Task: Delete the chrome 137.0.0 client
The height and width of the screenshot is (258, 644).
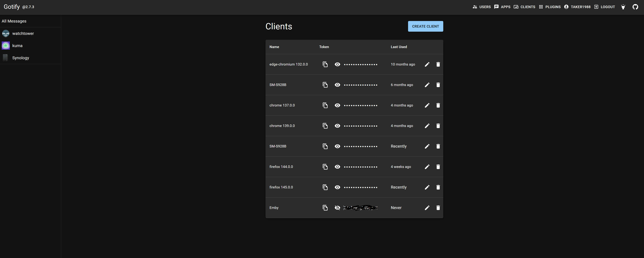Action: click(x=438, y=105)
